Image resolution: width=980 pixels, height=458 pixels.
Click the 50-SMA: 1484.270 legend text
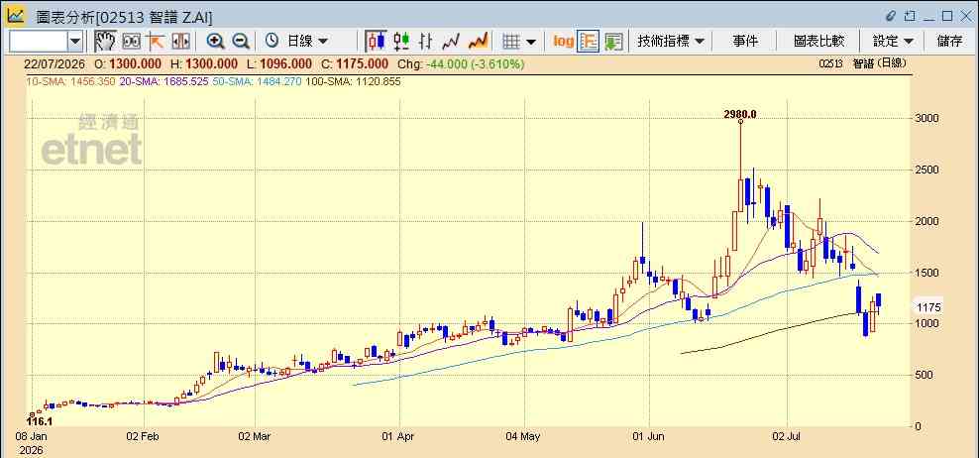point(257,81)
